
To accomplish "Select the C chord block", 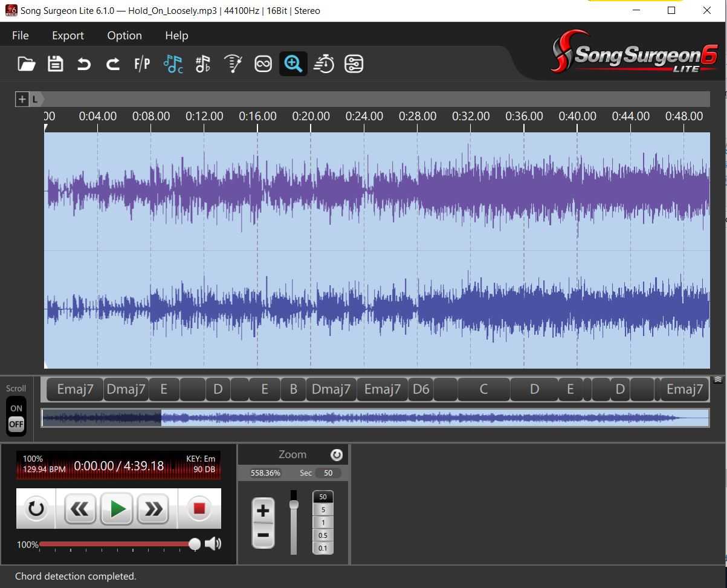I will click(x=483, y=389).
